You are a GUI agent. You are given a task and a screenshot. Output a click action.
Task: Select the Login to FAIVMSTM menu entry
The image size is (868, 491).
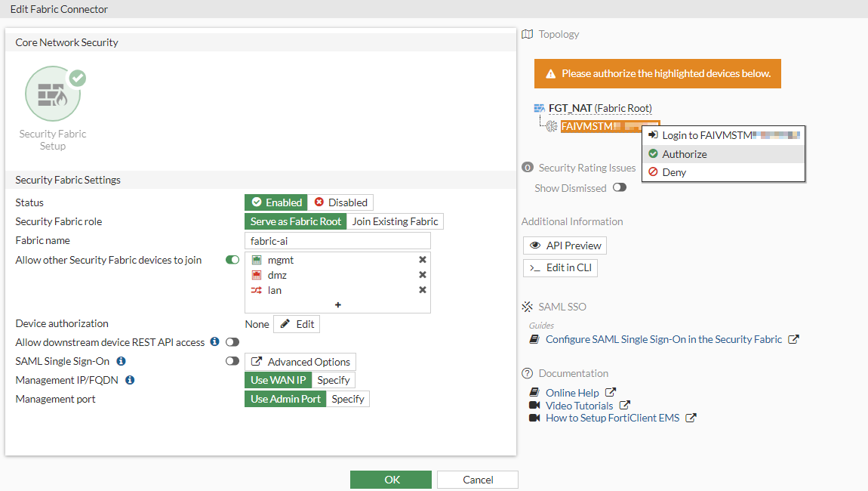point(722,135)
